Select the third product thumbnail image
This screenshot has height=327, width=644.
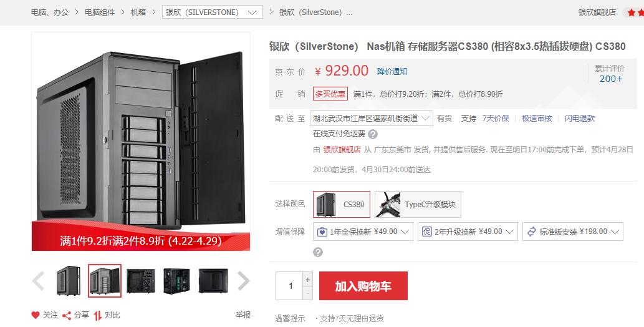point(141,281)
